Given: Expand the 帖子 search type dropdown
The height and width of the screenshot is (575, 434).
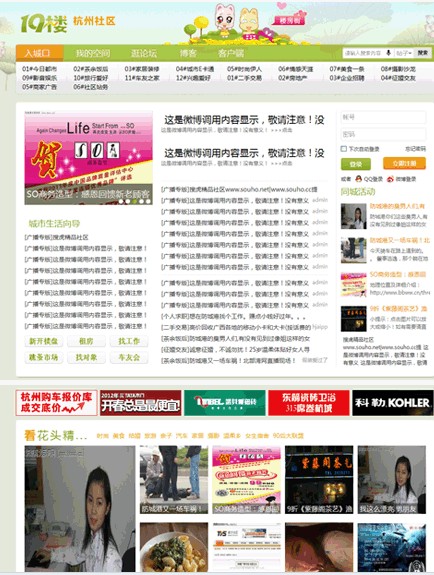Looking at the screenshot, I should [x=404, y=53].
